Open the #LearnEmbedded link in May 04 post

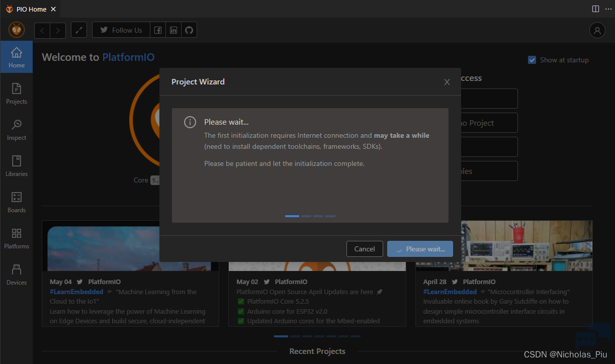[76, 292]
